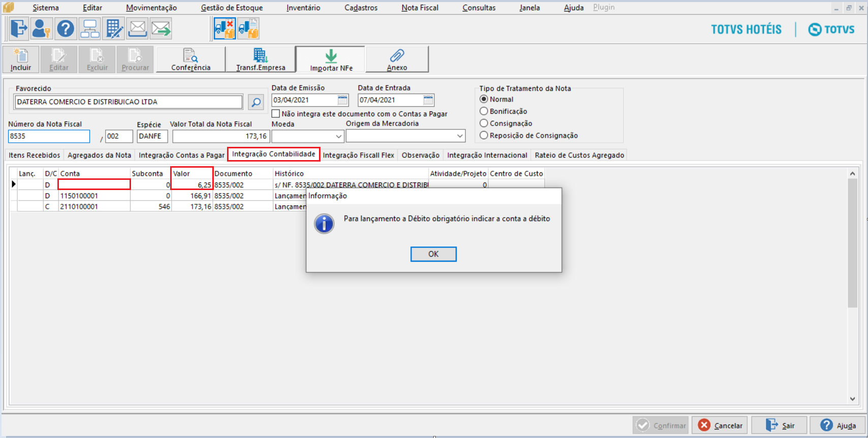
Task: Click the Valor column header
Action: tap(191, 173)
